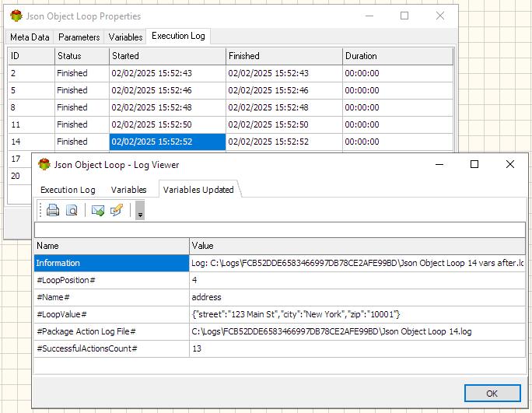
Task: Select the Information row name cell
Action: pos(111,263)
